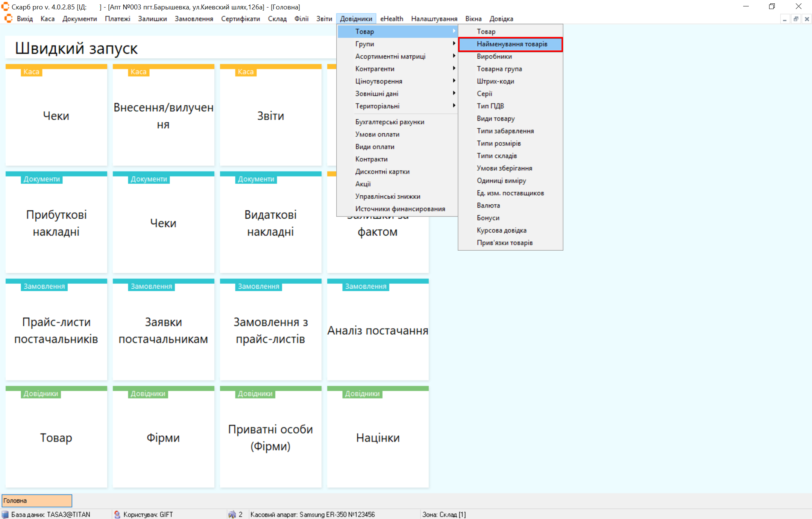Viewport: 812px width, 519px height.
Task: Minimize the inner MDI child window
Action: 785,19
